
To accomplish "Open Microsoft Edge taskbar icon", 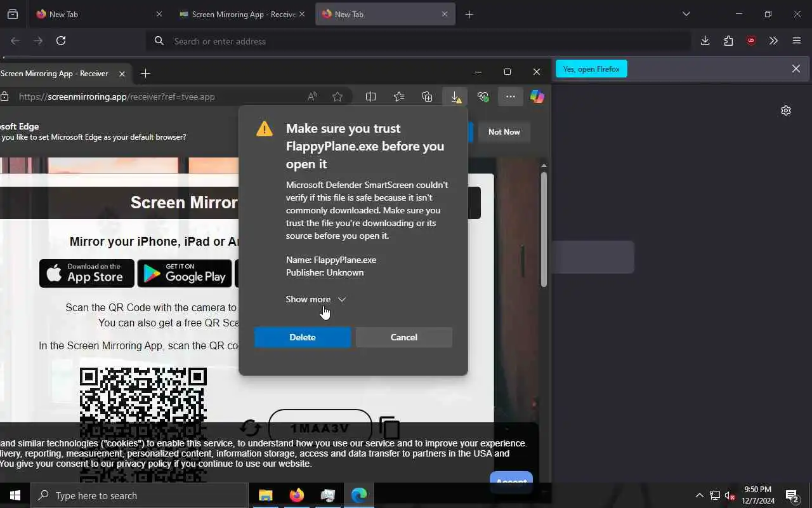I will (x=359, y=495).
